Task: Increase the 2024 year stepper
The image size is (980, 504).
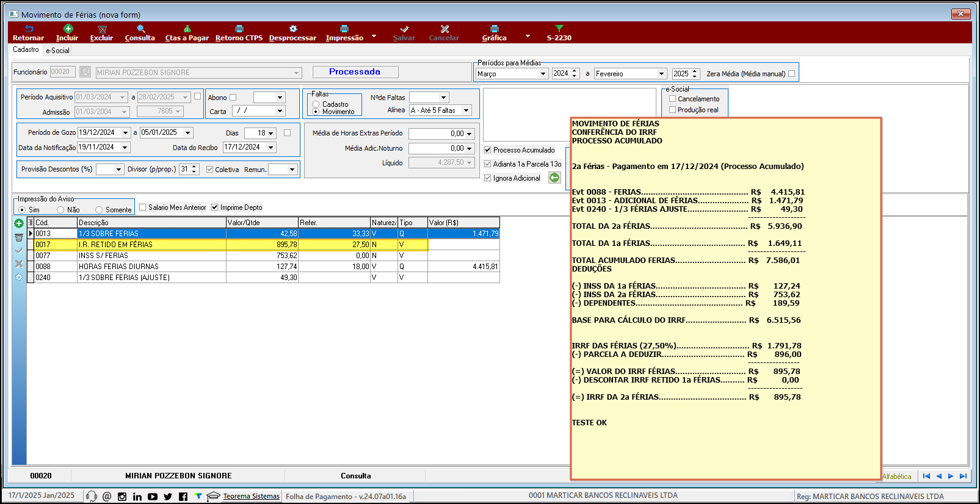Action: pos(575,71)
